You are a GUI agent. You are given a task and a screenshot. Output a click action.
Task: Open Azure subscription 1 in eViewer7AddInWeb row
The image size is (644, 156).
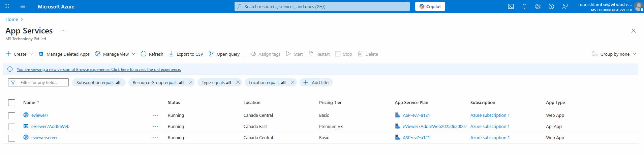(x=490, y=126)
